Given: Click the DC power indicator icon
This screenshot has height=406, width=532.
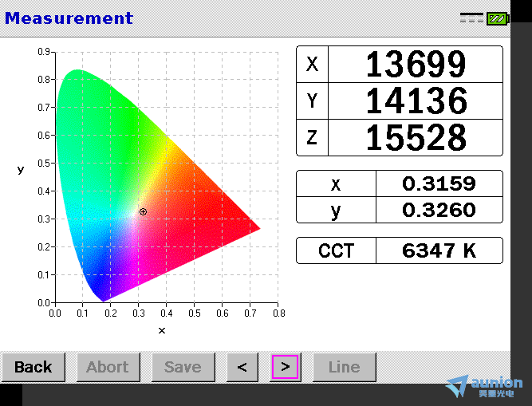Looking at the screenshot, I should [471, 18].
